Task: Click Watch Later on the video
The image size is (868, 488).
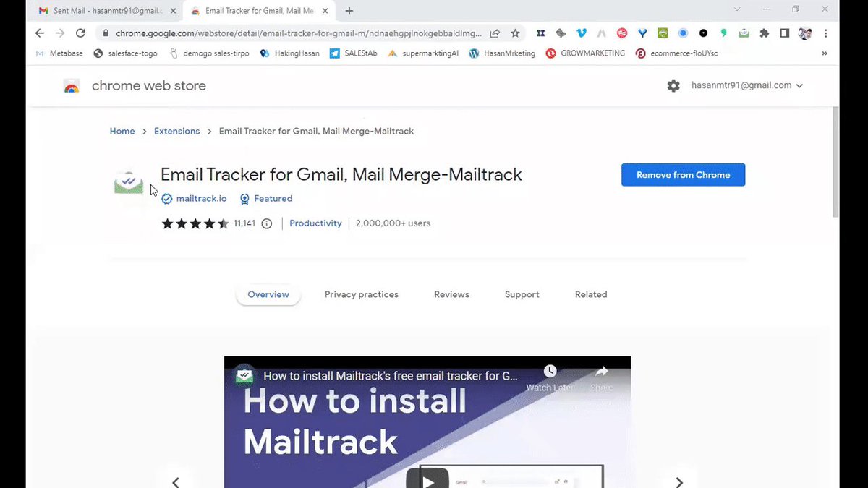Action: (x=550, y=378)
